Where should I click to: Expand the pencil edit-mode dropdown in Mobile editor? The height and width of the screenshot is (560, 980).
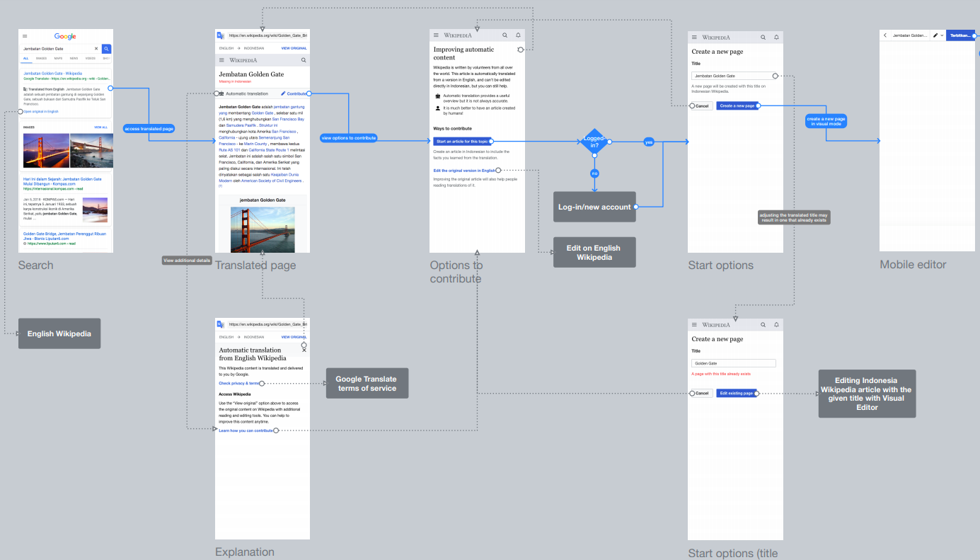[938, 35]
